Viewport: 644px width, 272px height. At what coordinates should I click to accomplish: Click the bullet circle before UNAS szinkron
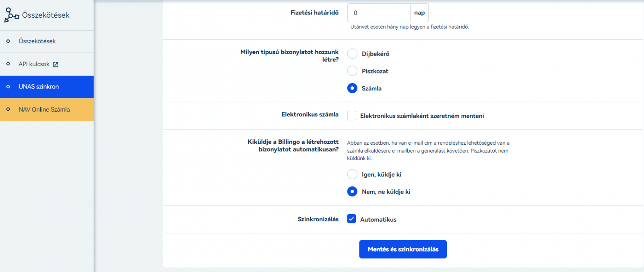click(8, 87)
